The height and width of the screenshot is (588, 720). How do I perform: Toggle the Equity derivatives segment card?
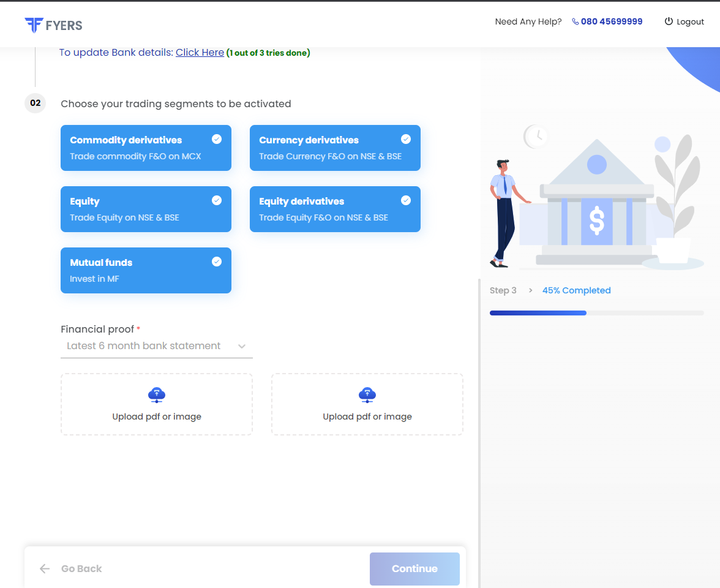click(x=336, y=209)
